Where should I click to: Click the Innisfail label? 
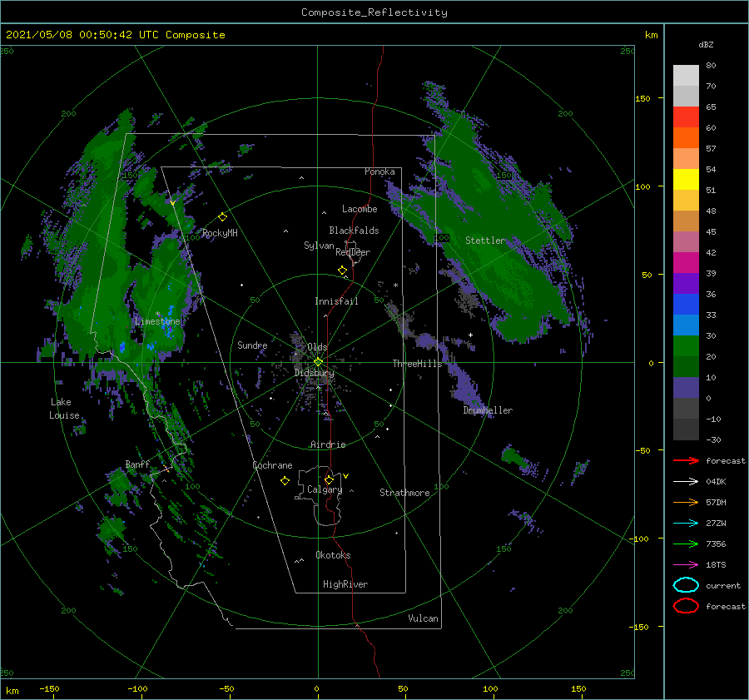pos(336,301)
